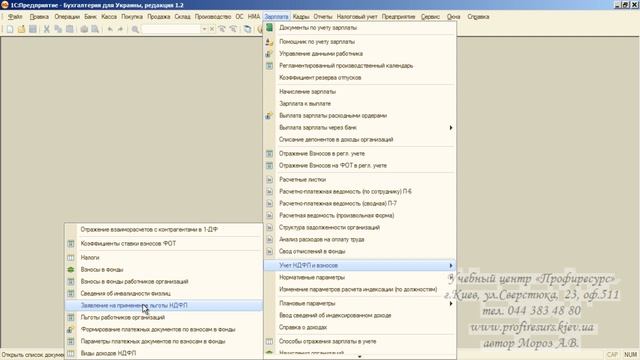
Task: Click the report icon beside Расчетные листки
Action: tap(269, 180)
